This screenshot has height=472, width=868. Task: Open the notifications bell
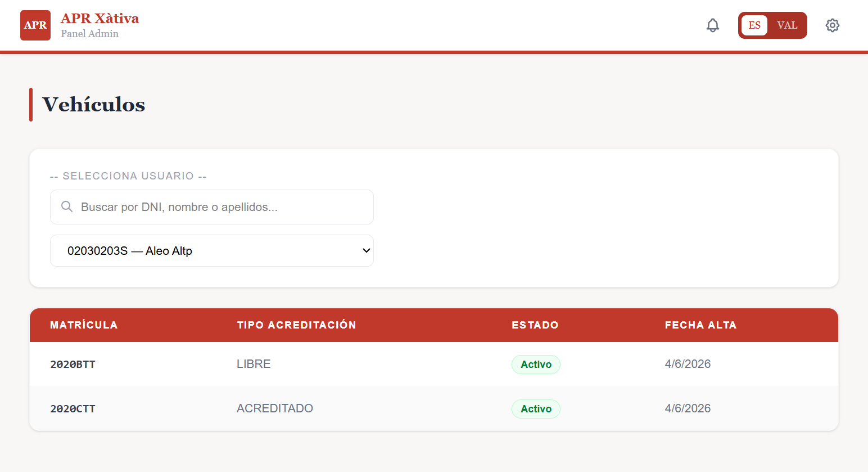713,25
